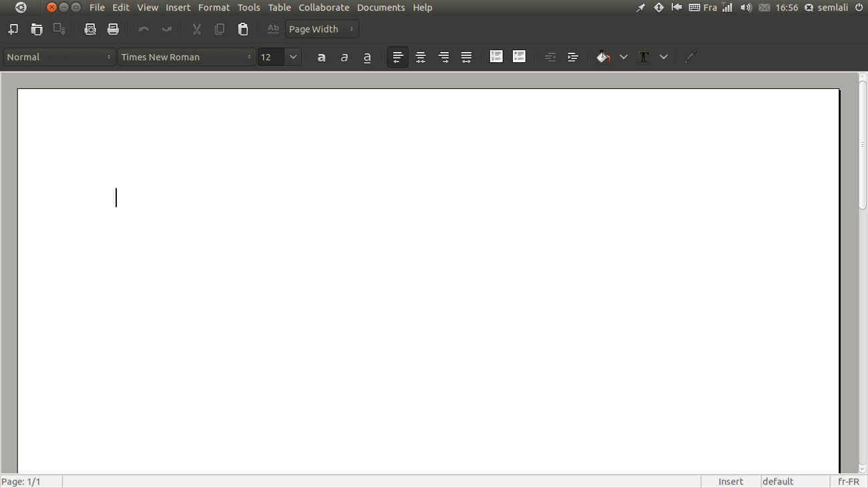
Task: Insert a numbered list
Action: click(496, 57)
